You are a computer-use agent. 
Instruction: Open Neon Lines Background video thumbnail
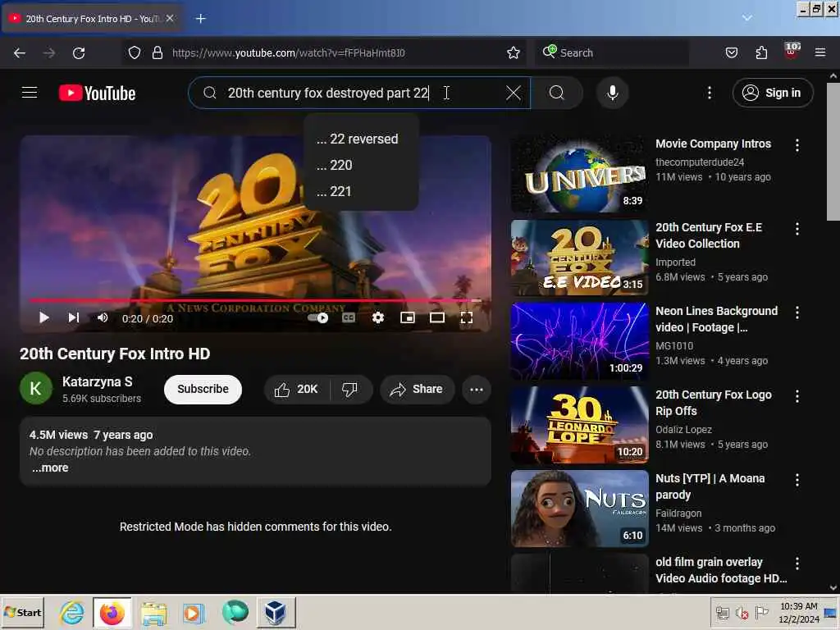pos(580,341)
